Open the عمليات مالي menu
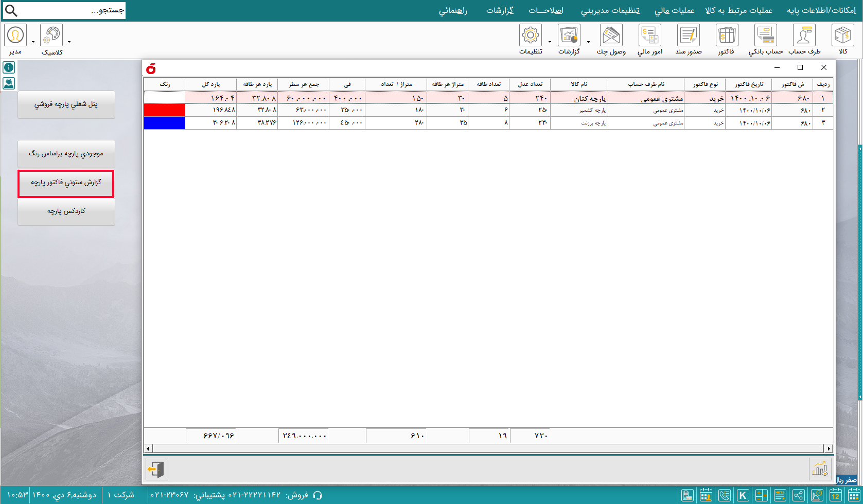 (x=674, y=10)
